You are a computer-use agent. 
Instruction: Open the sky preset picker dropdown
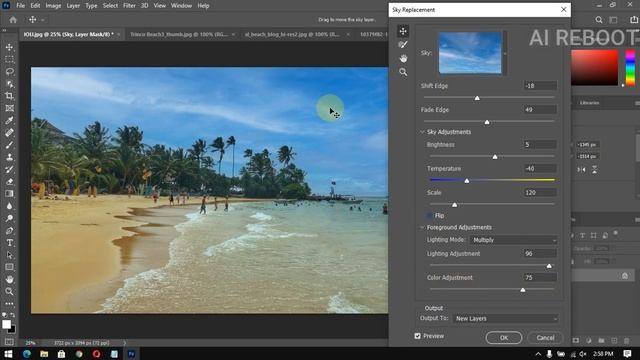(505, 53)
